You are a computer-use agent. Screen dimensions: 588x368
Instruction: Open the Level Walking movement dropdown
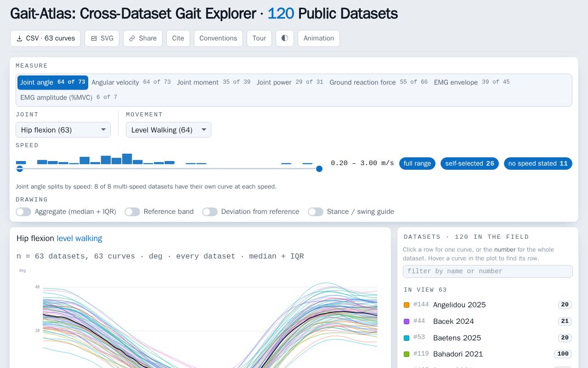coord(169,130)
